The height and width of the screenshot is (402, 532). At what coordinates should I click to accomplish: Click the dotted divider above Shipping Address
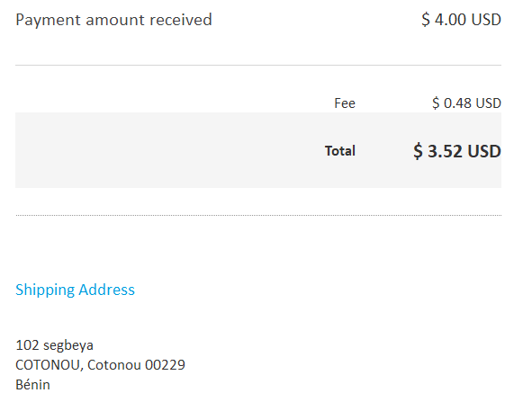click(258, 215)
